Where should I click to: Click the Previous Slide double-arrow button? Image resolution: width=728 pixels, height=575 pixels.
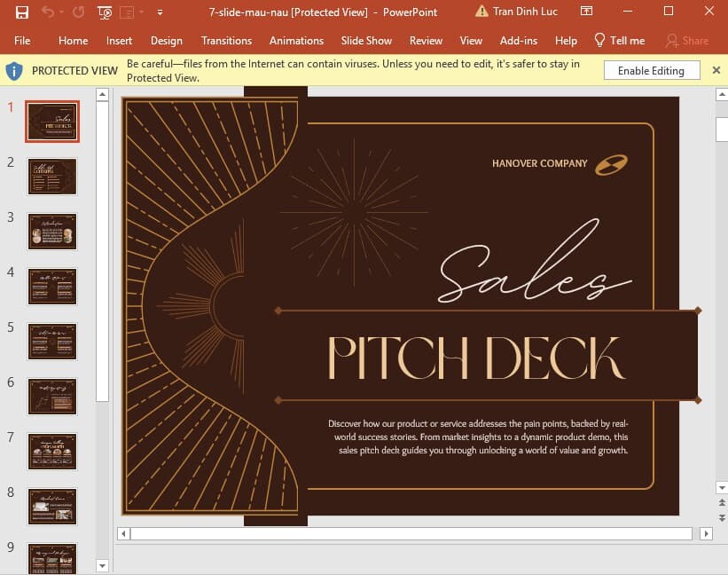click(x=722, y=503)
